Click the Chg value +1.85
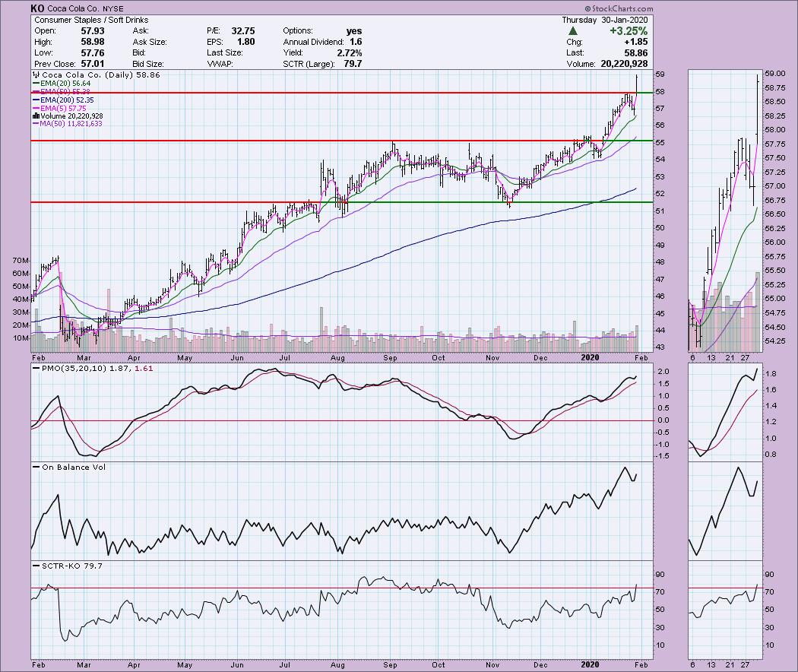Viewport: 798px width, 672px height. [636, 42]
